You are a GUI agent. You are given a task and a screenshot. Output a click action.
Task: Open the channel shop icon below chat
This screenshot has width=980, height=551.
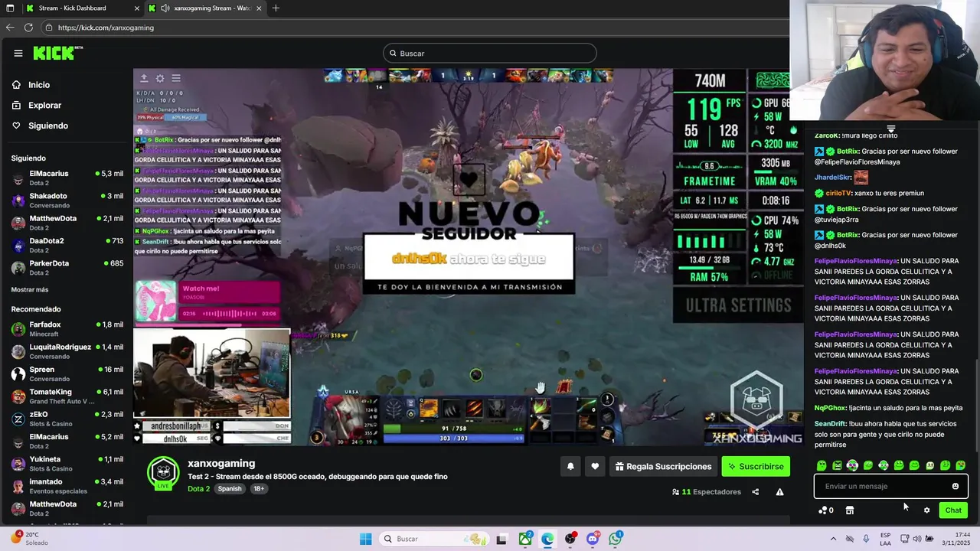849,510
